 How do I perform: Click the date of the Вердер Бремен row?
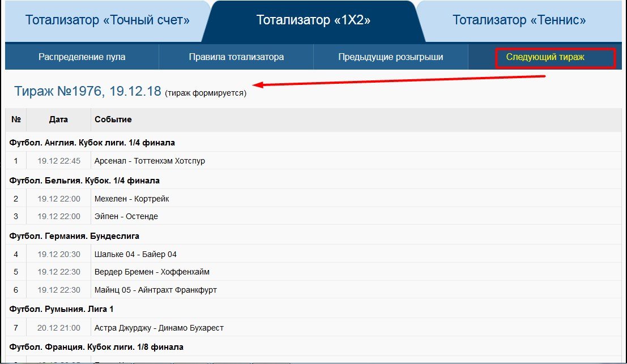[x=59, y=272]
